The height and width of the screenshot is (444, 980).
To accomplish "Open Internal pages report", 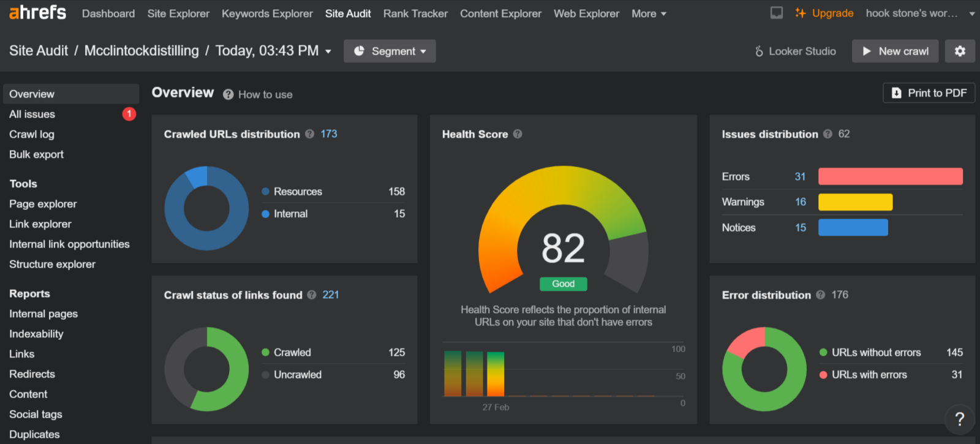I will 43,314.
